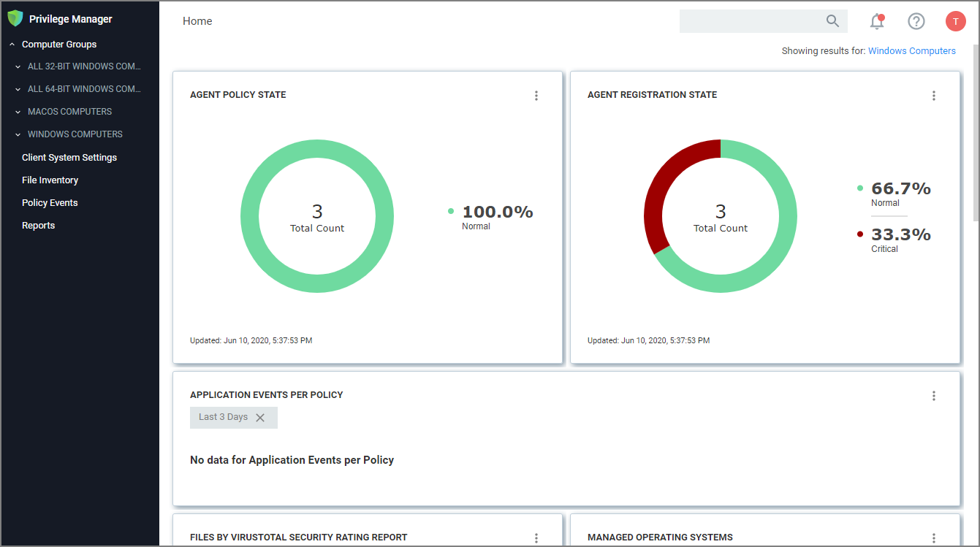
Task: Click the Privilege Manager shield logo
Action: [x=15, y=18]
